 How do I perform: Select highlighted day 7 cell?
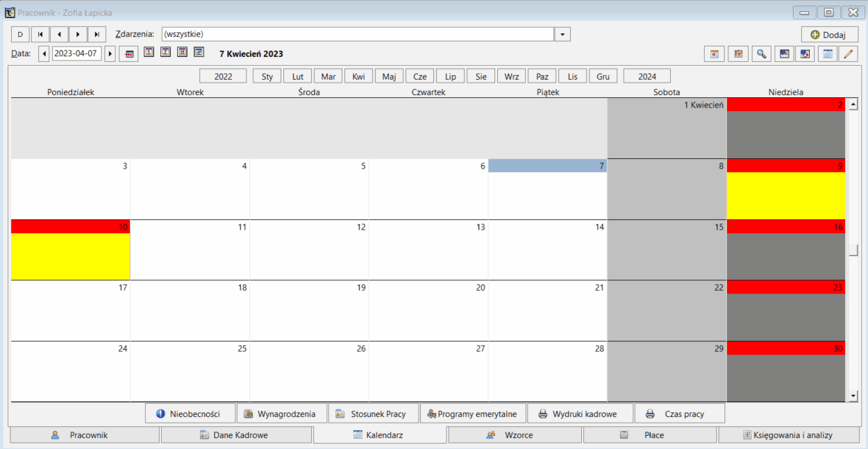[x=547, y=189]
